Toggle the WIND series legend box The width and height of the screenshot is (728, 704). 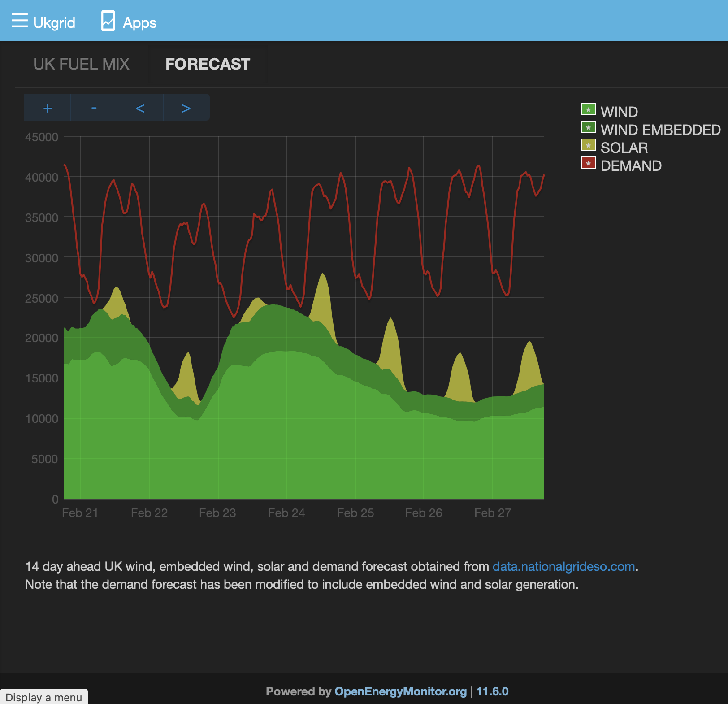click(589, 109)
